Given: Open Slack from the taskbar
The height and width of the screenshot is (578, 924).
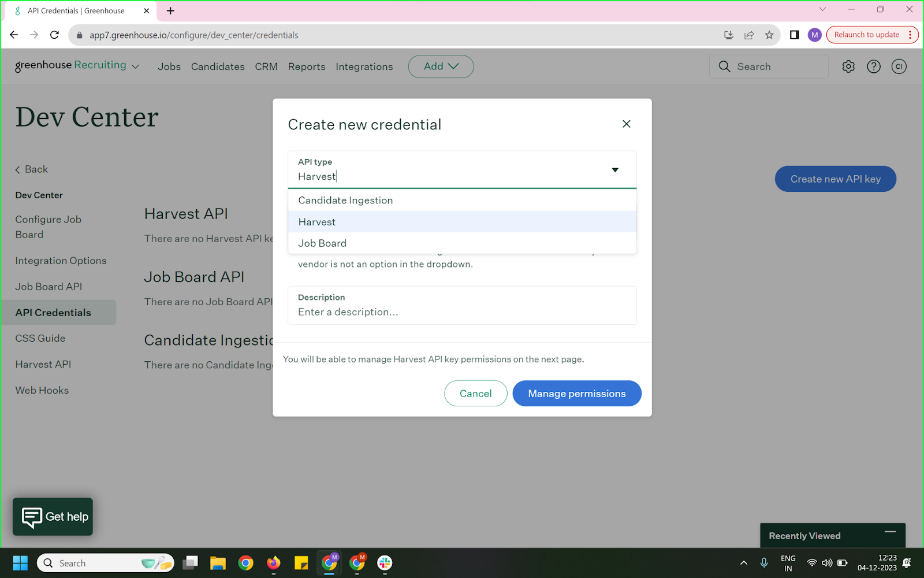Looking at the screenshot, I should tap(385, 563).
